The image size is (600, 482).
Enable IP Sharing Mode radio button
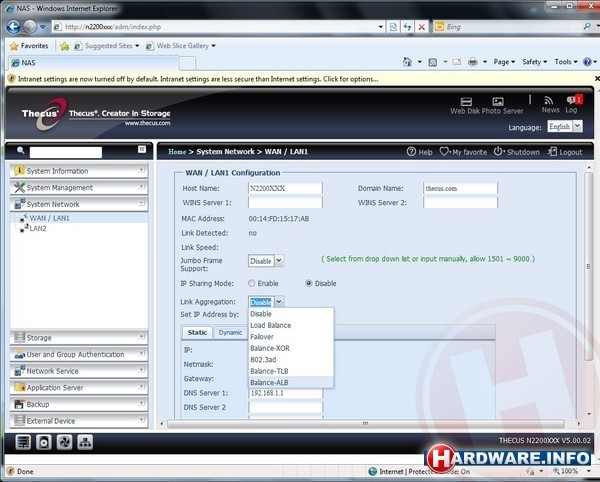click(x=252, y=283)
